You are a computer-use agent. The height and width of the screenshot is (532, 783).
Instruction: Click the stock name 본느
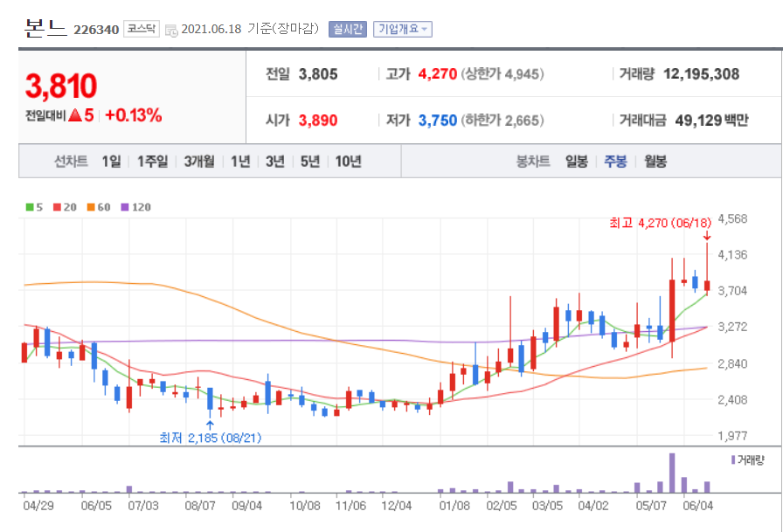[x=45, y=29]
